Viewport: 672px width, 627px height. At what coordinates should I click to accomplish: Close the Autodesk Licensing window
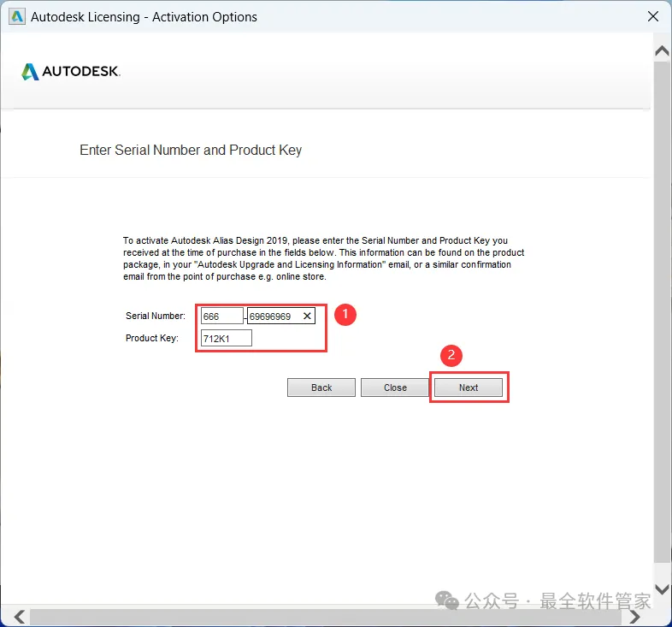point(653,16)
